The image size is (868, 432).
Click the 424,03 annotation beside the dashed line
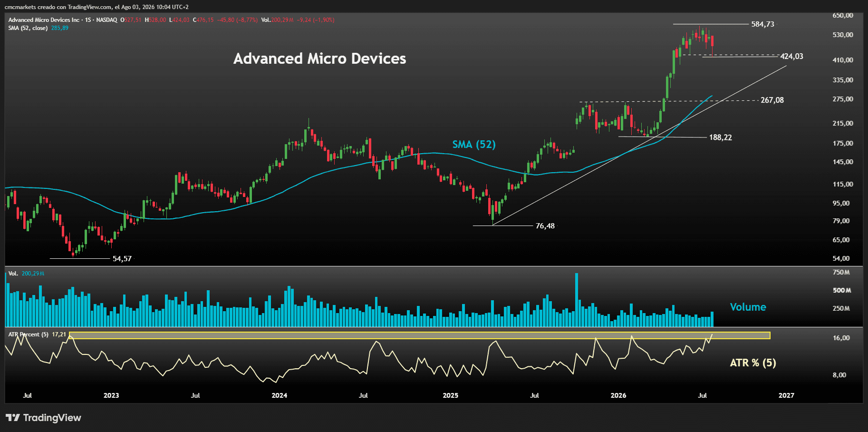[792, 57]
